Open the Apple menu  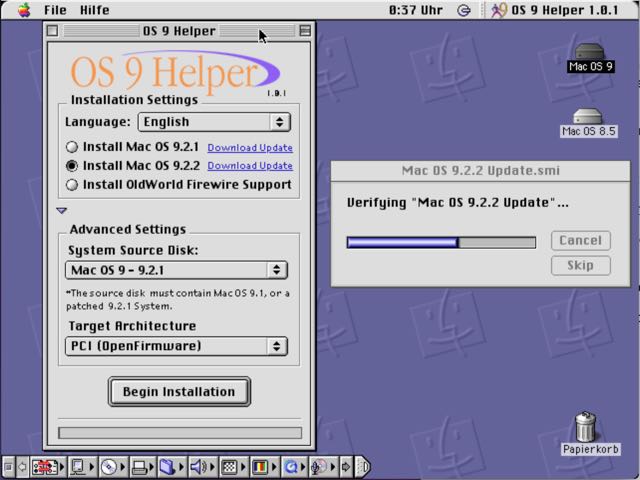click(x=24, y=10)
